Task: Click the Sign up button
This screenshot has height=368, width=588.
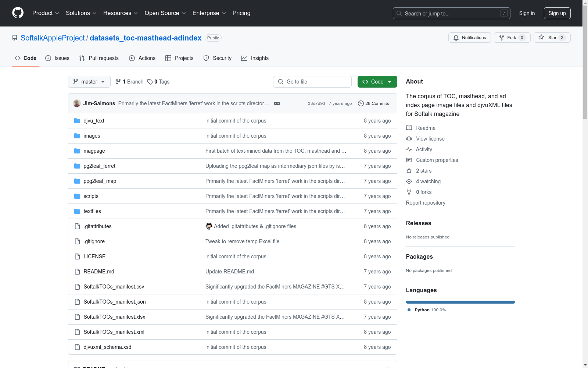Action: point(557,13)
